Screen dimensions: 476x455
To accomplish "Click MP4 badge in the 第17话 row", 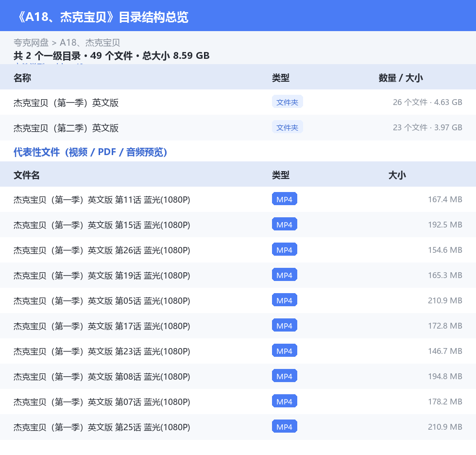I will point(285,325).
